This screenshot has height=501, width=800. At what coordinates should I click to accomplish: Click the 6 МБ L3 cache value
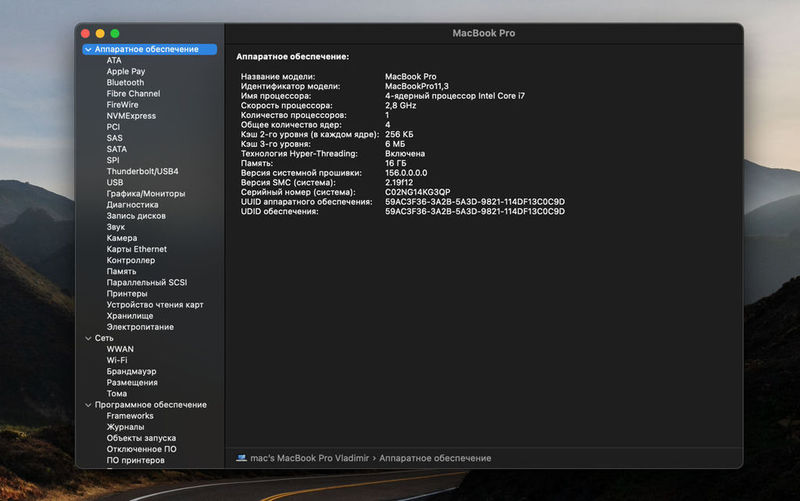click(395, 144)
